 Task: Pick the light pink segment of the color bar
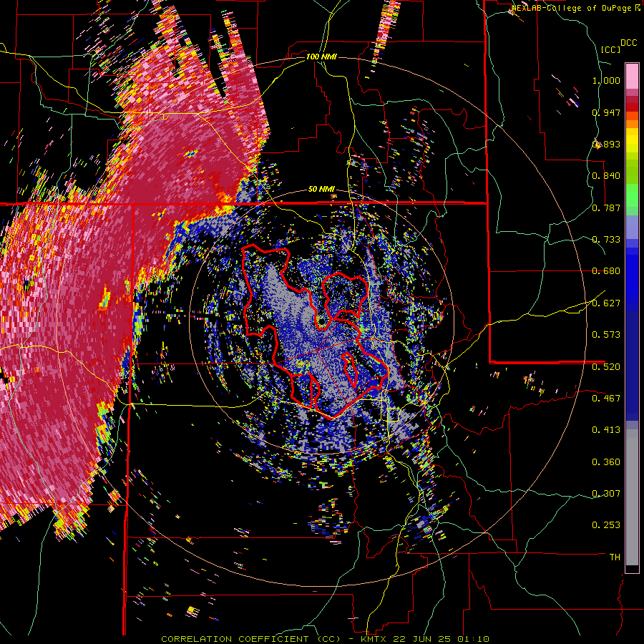[x=632, y=76]
